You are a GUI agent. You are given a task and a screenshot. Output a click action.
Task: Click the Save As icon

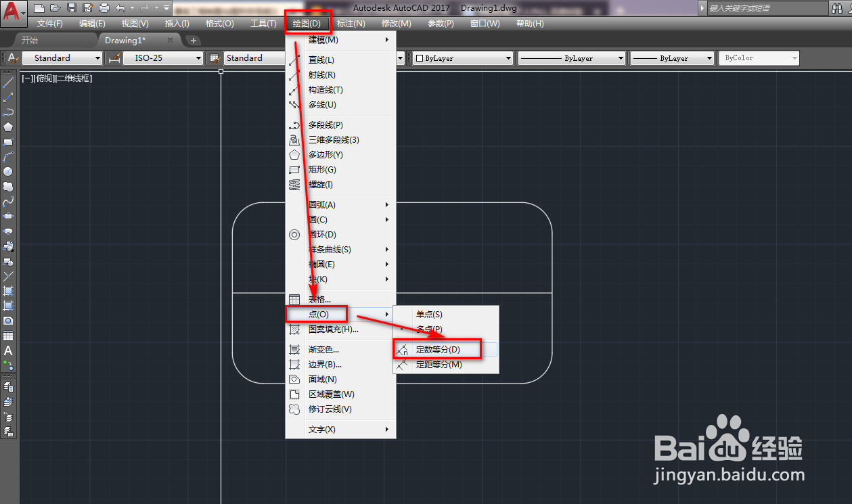click(87, 8)
